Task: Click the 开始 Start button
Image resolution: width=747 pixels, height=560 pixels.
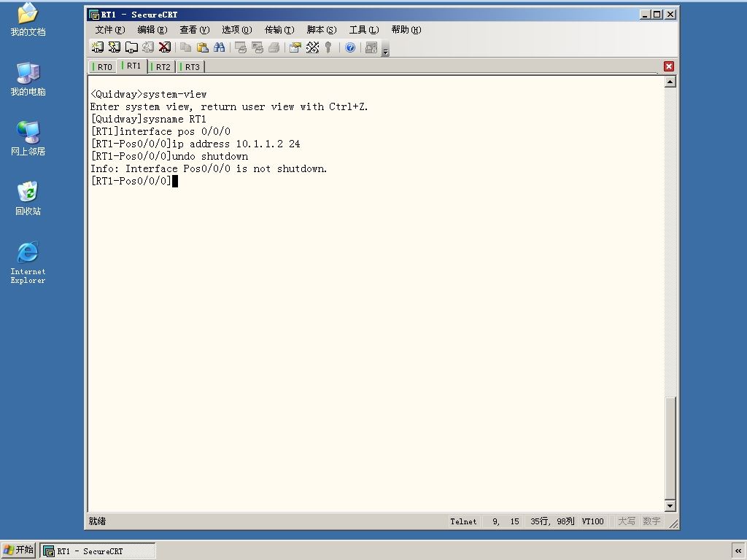Action: click(x=18, y=550)
